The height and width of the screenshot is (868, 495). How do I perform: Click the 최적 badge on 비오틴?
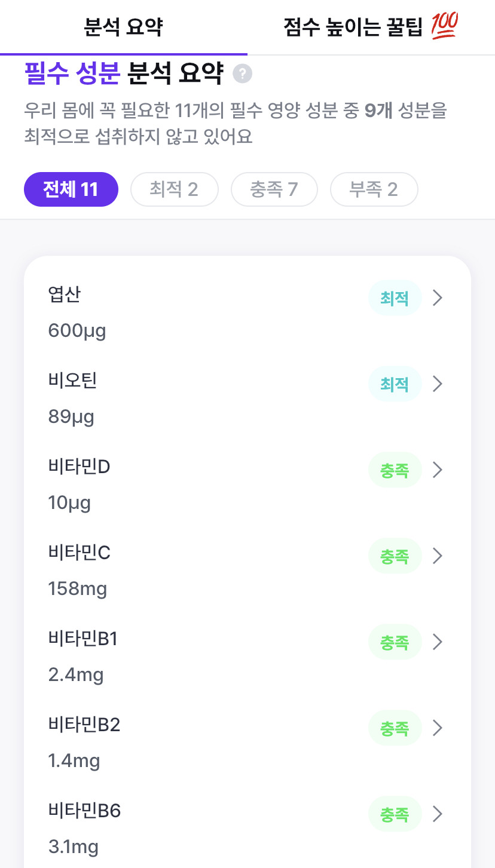[x=395, y=384]
